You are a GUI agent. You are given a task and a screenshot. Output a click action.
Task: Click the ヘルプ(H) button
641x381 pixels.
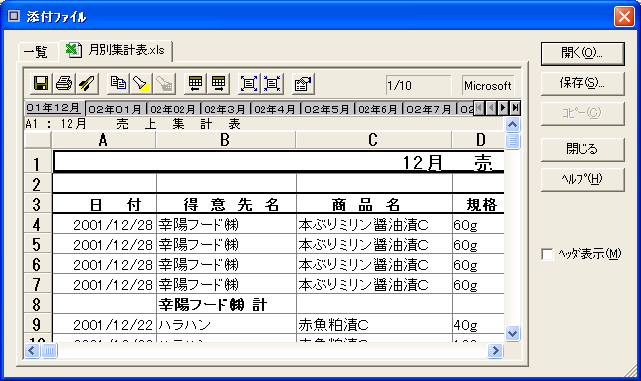pyautogui.click(x=582, y=179)
